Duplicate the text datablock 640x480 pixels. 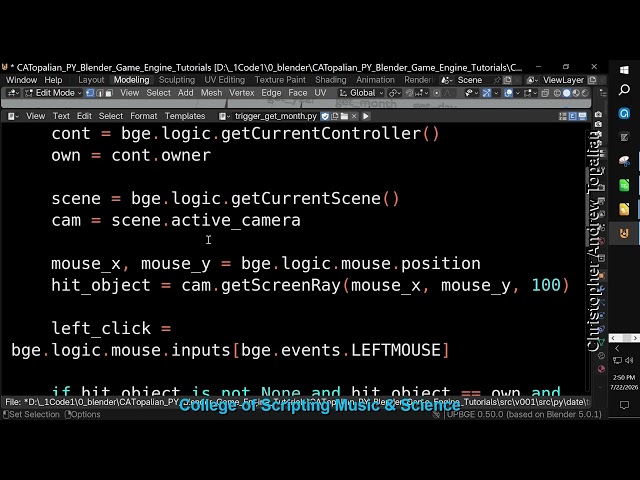coord(335,116)
